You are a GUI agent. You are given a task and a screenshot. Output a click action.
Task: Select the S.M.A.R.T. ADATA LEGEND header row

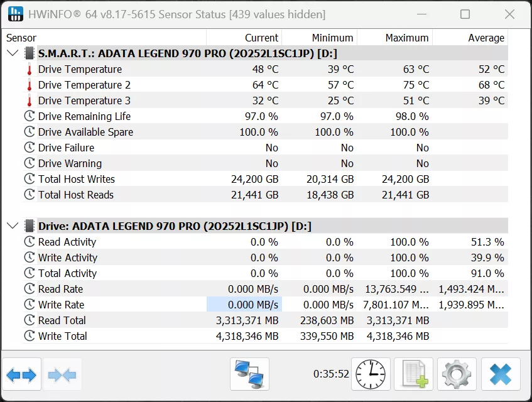(x=265, y=53)
